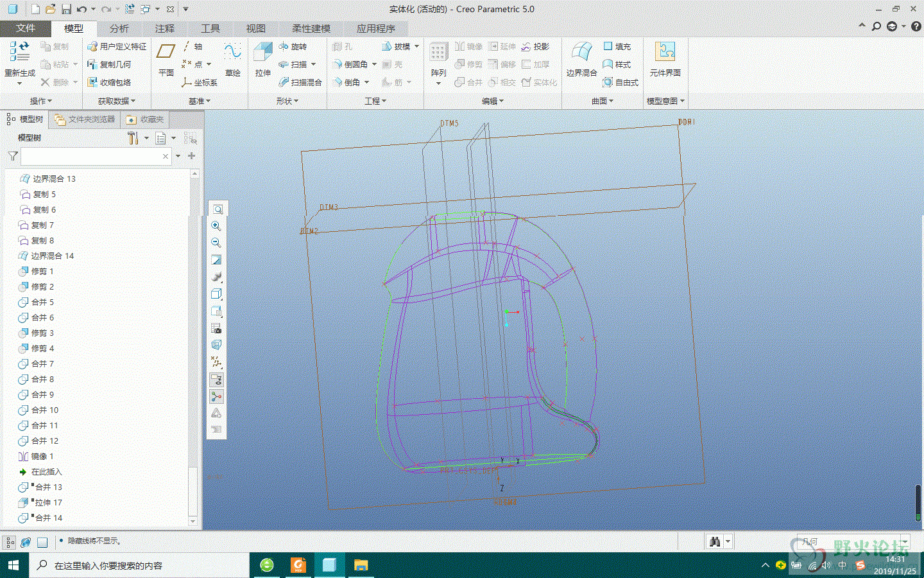Viewport: 924px width, 578px height.
Task: Select the 边界混合 (Boundary Blend) tool
Action: click(x=581, y=59)
